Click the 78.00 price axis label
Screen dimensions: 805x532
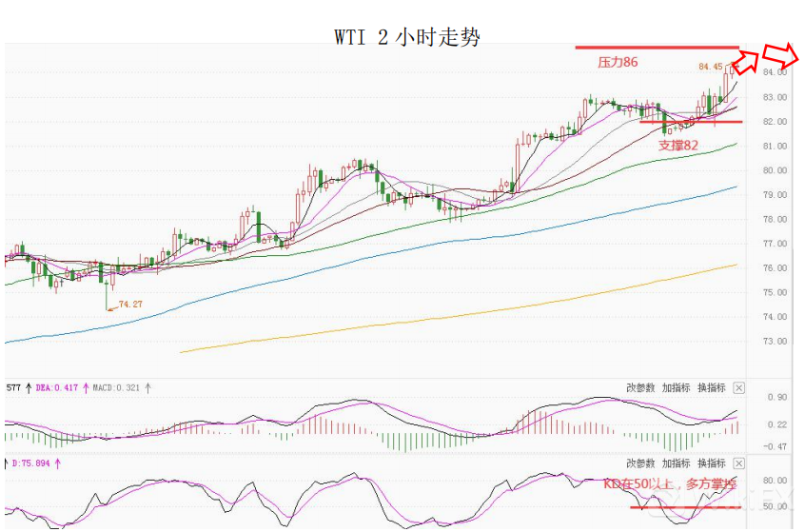click(775, 219)
